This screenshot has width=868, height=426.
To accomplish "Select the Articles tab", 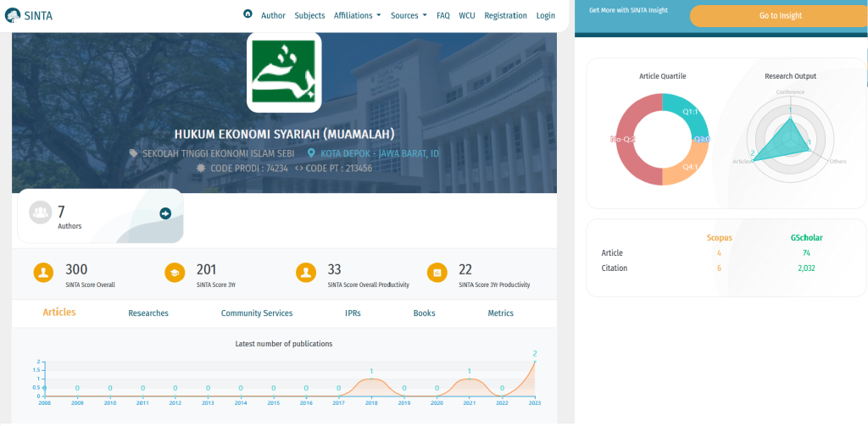I will tap(59, 312).
